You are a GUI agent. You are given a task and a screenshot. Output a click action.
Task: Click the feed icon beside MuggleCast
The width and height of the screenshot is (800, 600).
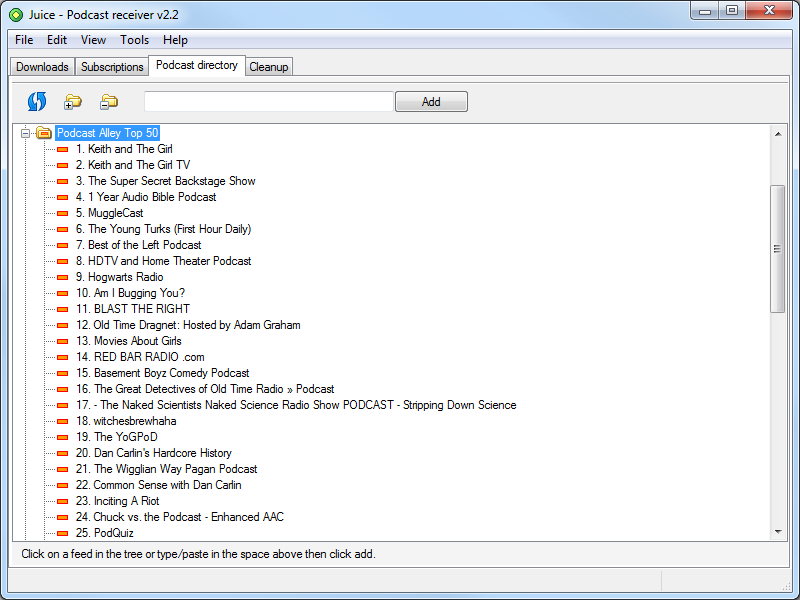pos(62,213)
